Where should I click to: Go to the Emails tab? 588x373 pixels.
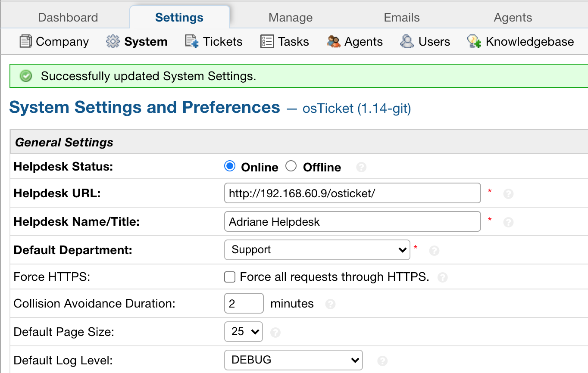pos(402,18)
